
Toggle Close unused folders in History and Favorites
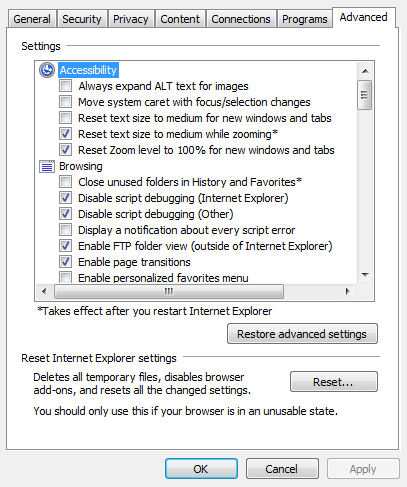[65, 182]
